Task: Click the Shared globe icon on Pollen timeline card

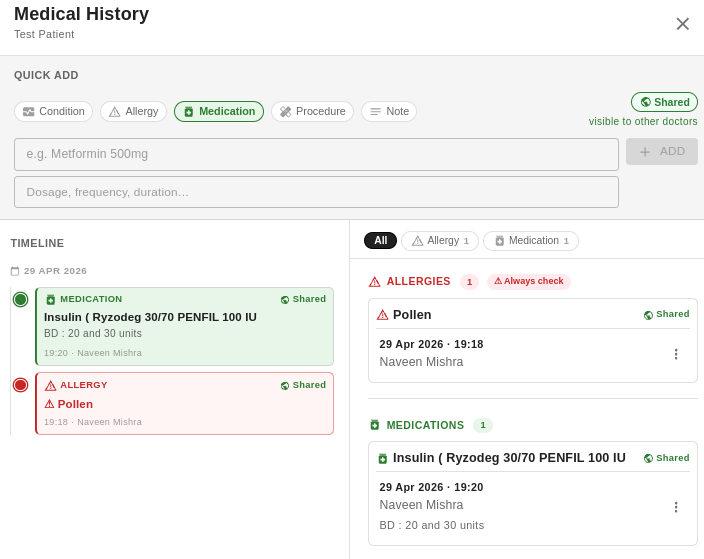Action: (285, 385)
